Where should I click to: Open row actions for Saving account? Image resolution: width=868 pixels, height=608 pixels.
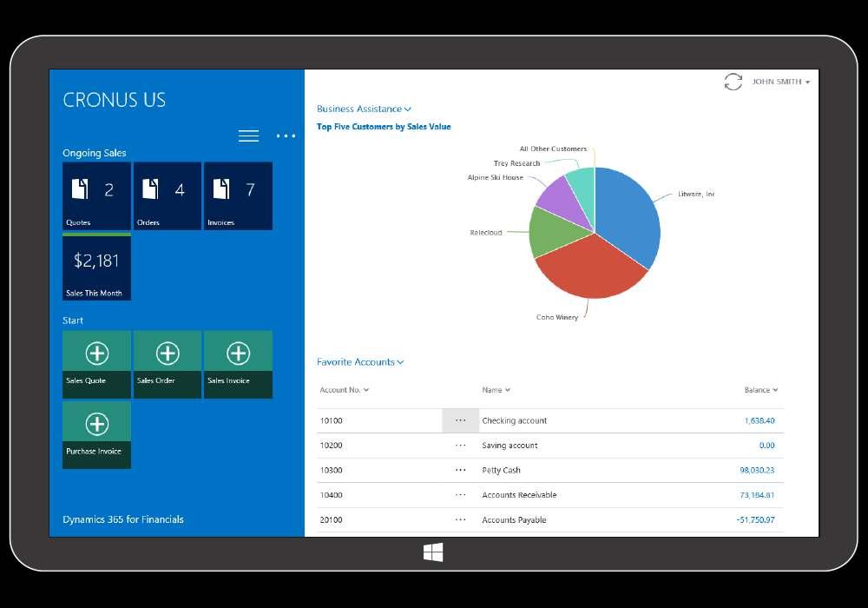pyautogui.click(x=461, y=446)
